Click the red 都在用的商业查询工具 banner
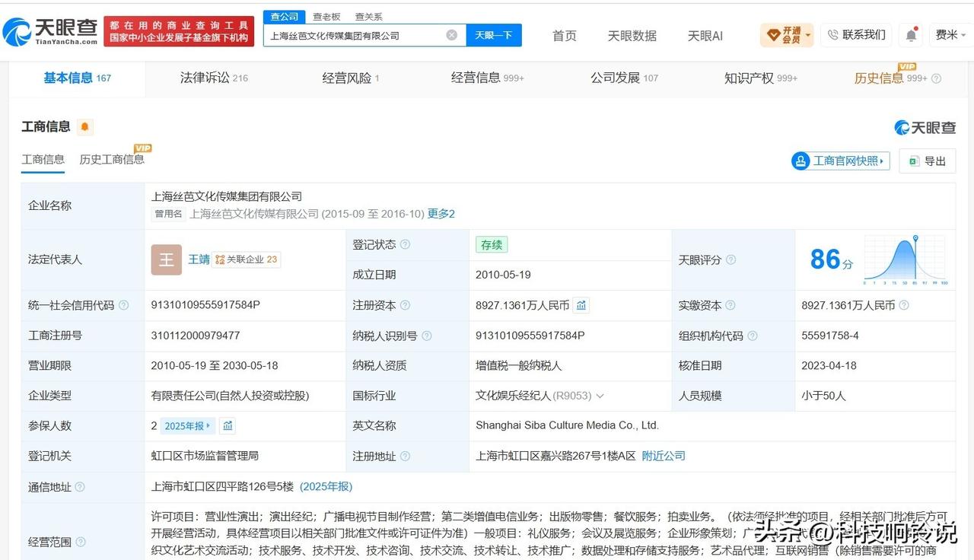The width and height of the screenshot is (974, 560). 179,31
